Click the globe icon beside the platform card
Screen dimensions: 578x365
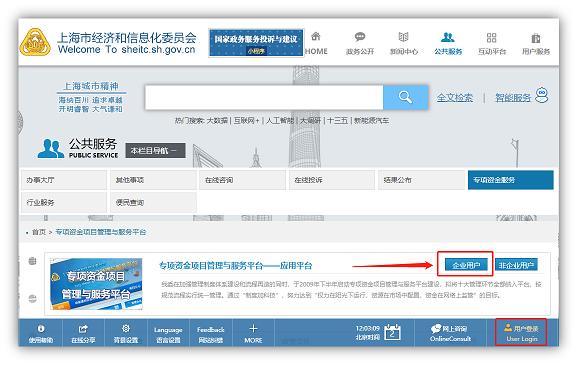coord(32,261)
